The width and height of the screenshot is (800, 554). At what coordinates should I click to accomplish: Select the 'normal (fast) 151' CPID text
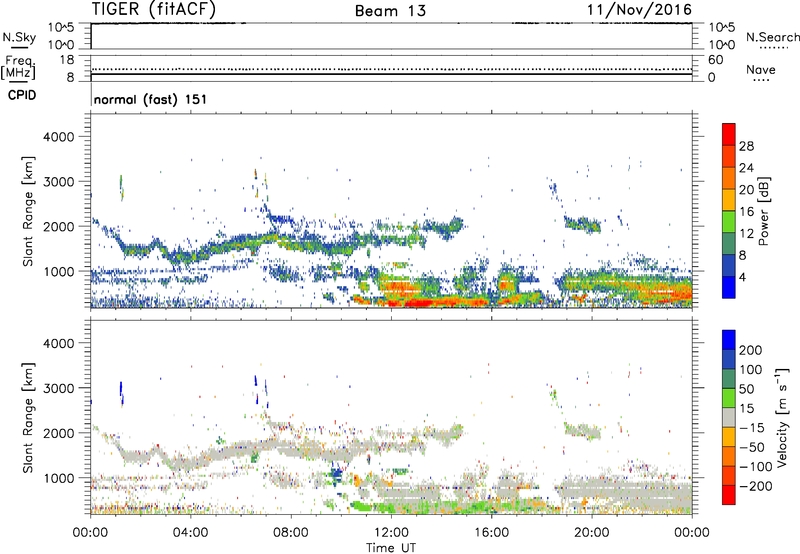151,99
